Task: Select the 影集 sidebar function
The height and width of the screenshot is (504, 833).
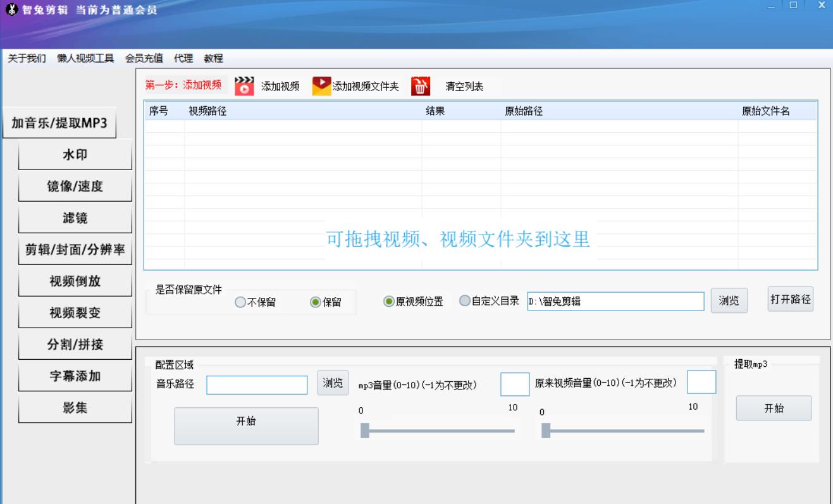Action: 75,408
